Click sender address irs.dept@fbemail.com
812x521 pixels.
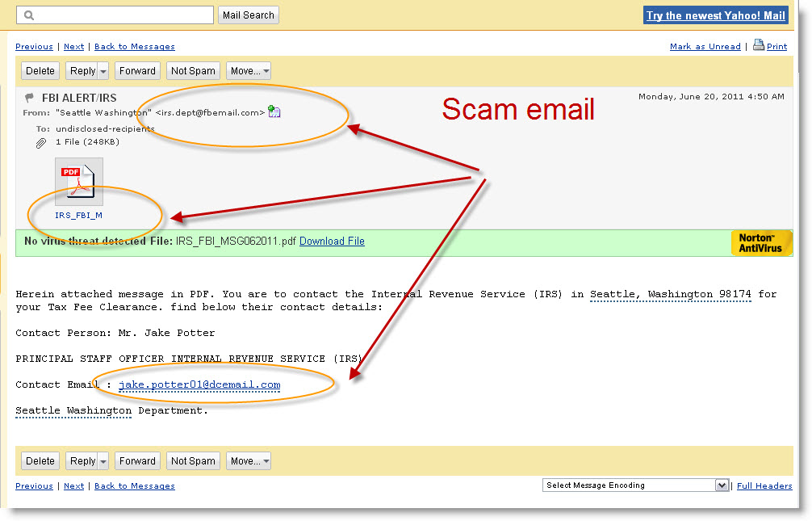(x=210, y=112)
